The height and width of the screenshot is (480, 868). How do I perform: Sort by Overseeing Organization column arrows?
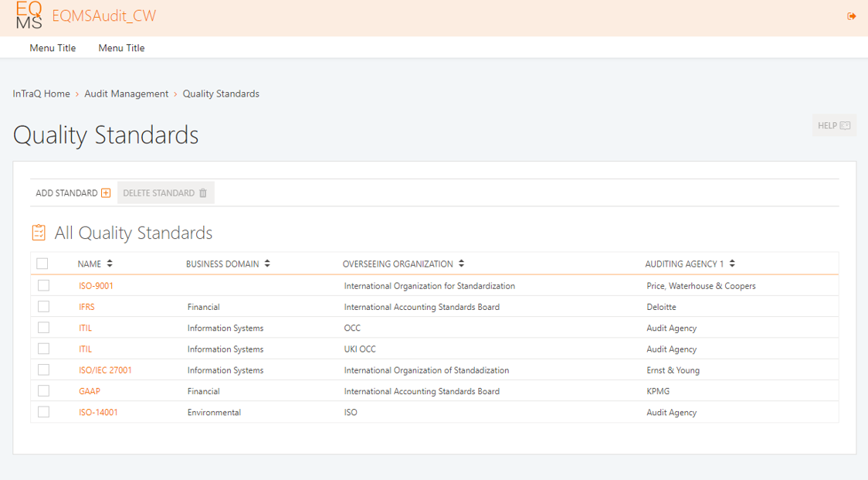[461, 264]
